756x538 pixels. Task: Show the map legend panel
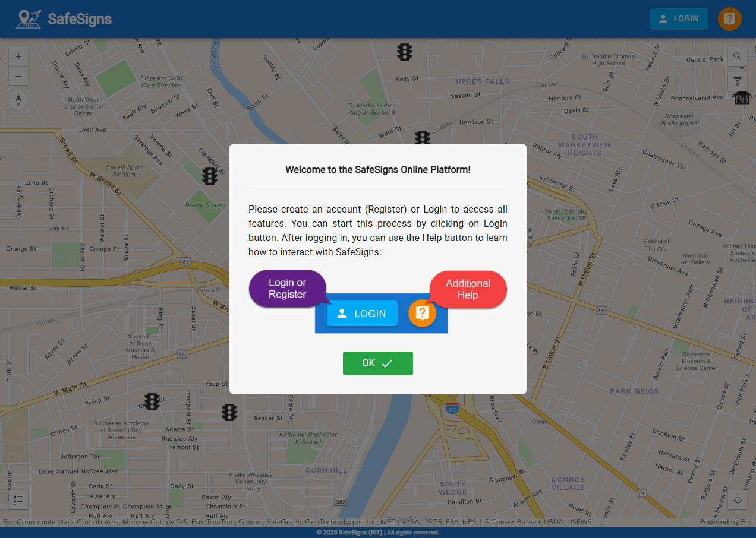pos(18,499)
